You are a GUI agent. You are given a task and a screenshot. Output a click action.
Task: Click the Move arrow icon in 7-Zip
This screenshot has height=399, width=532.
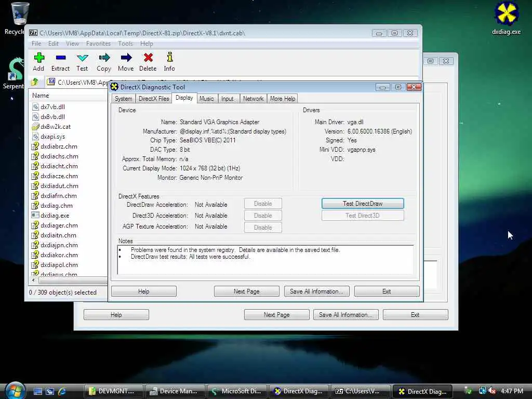point(126,57)
